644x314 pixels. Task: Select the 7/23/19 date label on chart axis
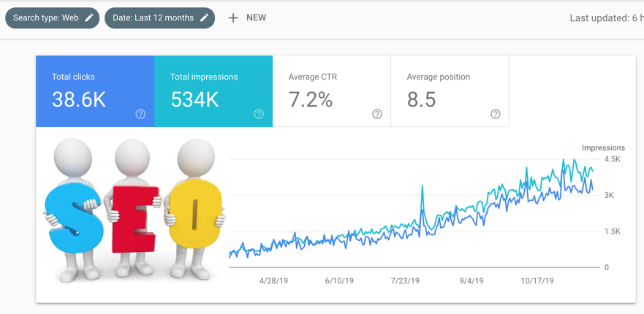[405, 280]
